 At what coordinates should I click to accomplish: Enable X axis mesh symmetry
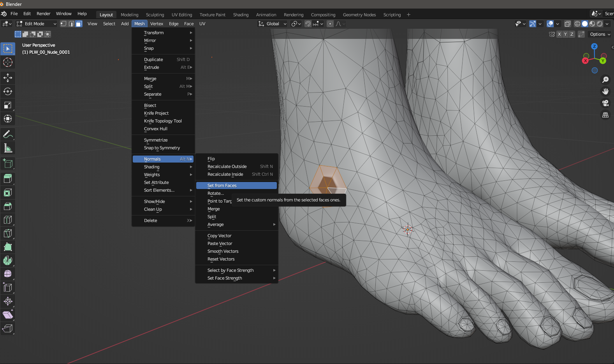(559, 34)
